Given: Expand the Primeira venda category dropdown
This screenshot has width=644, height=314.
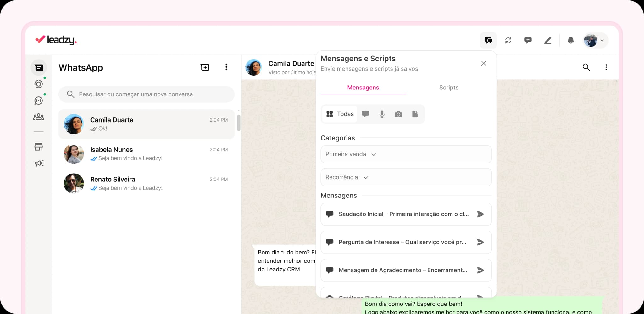Looking at the screenshot, I should click(374, 154).
